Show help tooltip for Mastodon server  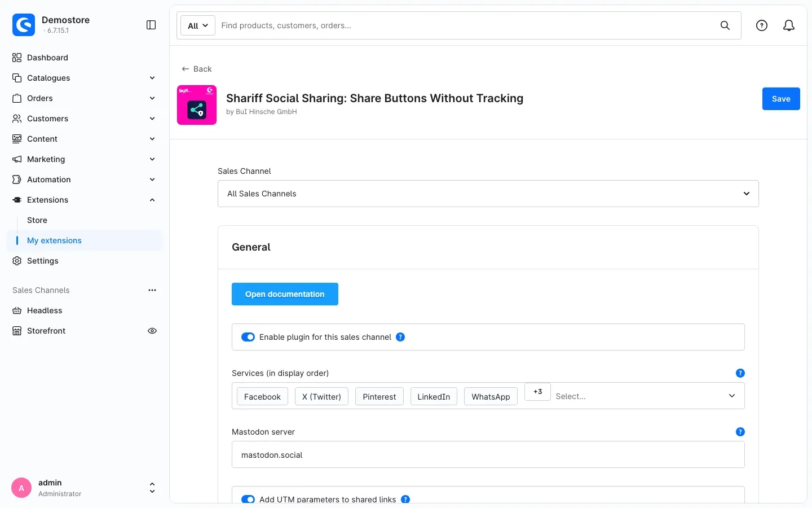(740, 432)
